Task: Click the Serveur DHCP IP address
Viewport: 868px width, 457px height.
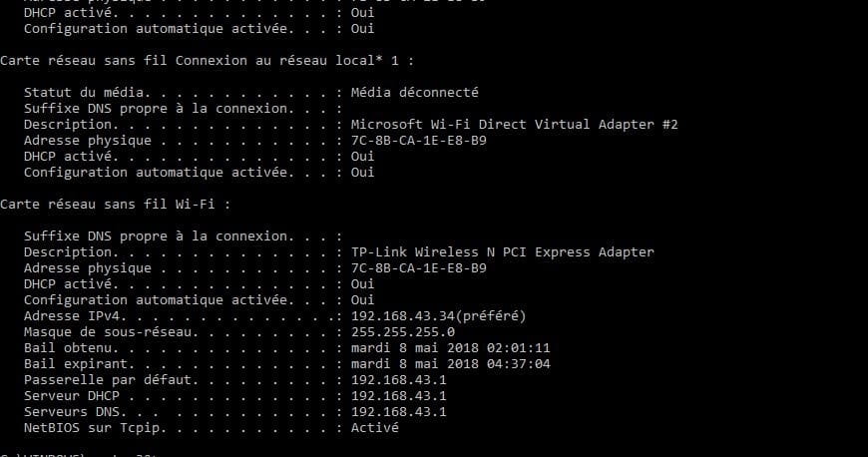Action: 399,396
